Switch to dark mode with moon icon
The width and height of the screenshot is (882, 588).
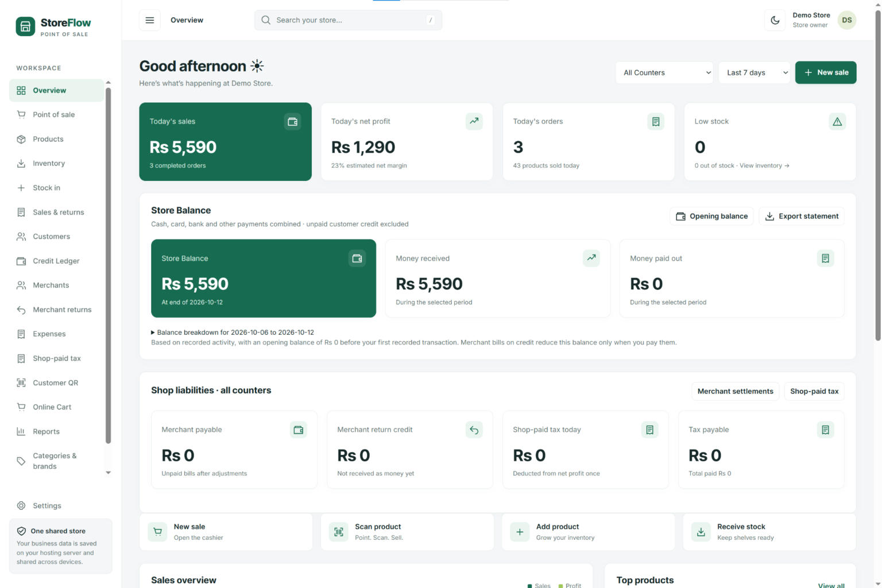pos(775,20)
